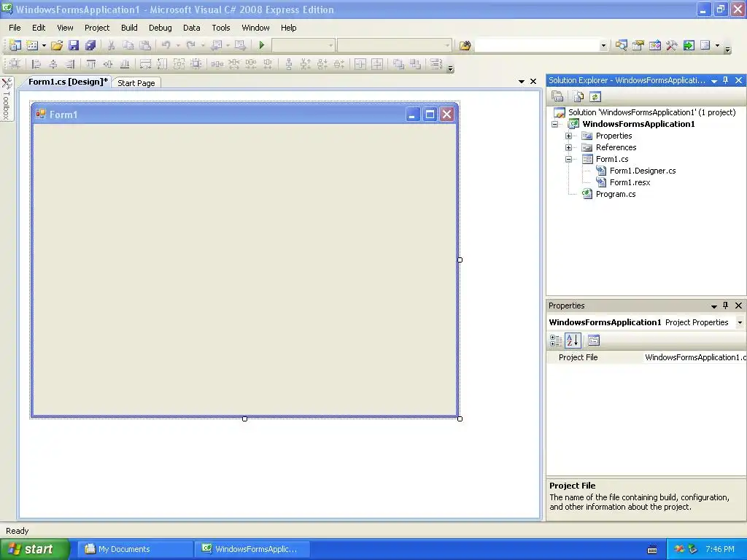This screenshot has height=560, width=747.
Task: Click the Find in Files binoculars icon
Action: coord(465,45)
